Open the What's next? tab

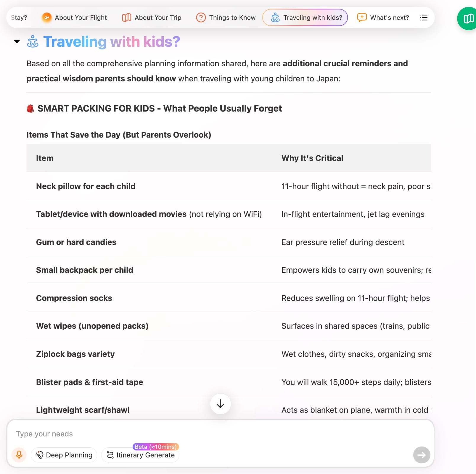pyautogui.click(x=383, y=17)
